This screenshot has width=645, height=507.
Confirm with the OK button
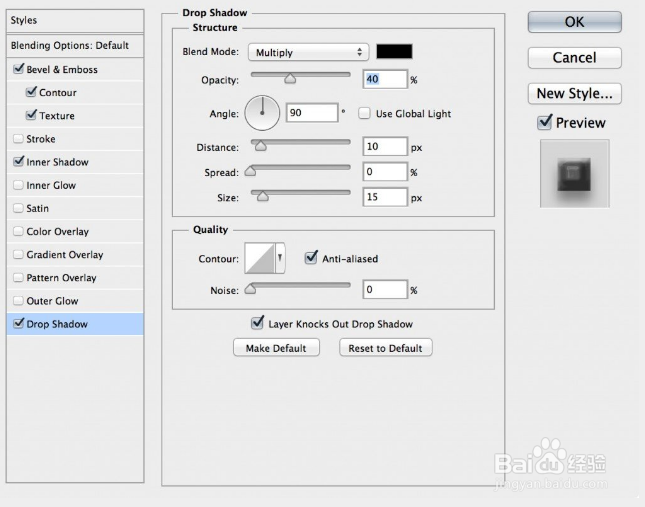[575, 22]
